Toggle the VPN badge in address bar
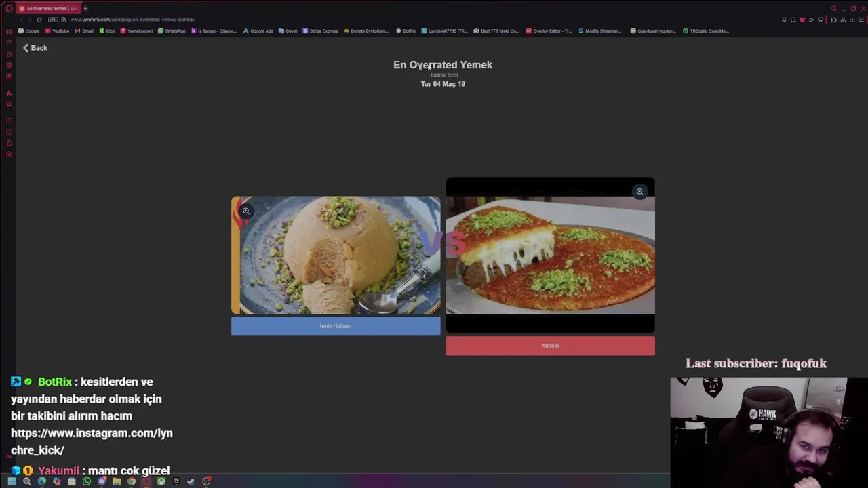The image size is (868, 488). tap(53, 20)
